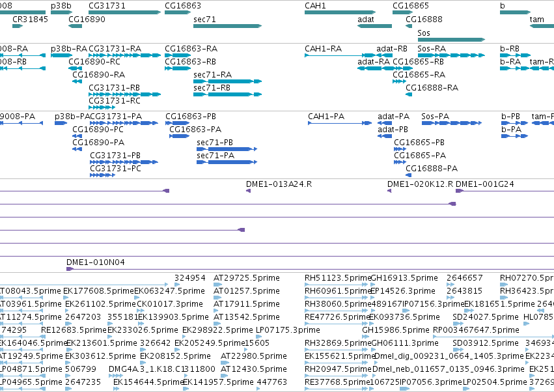Click the 'CG16888-RA' transcript label
The width and height of the screenshot is (554, 392).
(432, 88)
